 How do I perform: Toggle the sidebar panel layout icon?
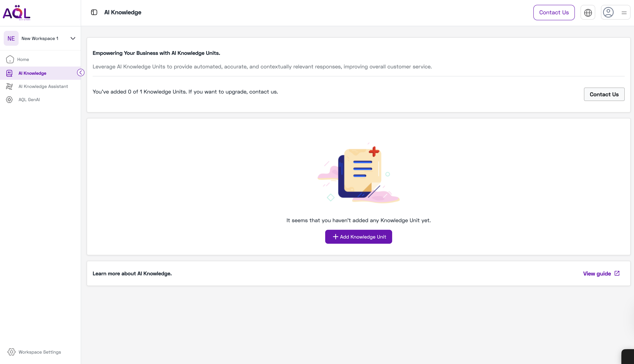94,12
